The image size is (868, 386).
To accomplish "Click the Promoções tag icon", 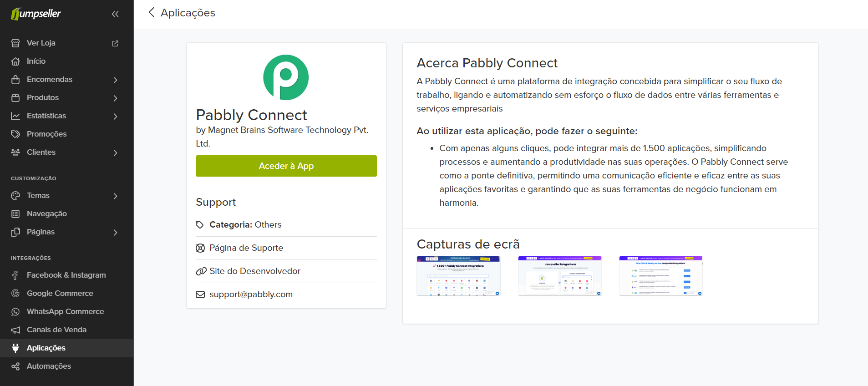I will tap(15, 134).
